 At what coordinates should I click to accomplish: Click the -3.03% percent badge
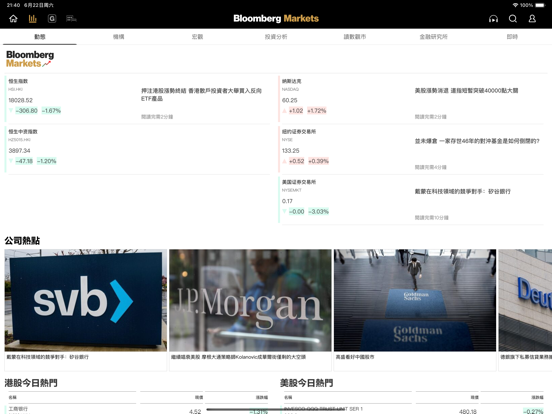[x=319, y=212]
